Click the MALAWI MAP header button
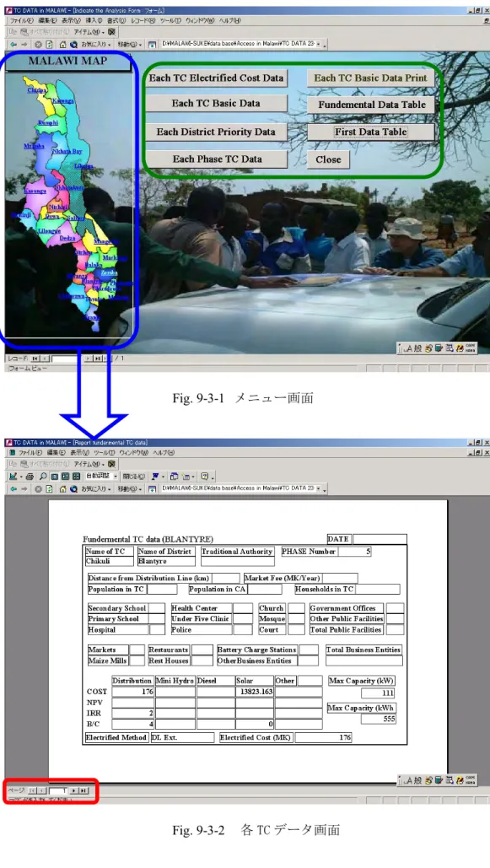 coord(68,62)
